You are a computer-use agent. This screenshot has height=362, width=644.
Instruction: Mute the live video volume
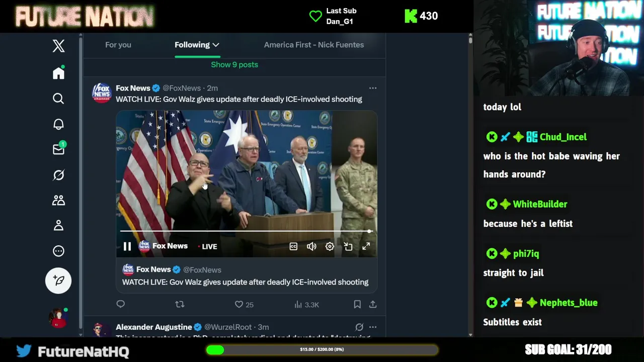coord(311,246)
